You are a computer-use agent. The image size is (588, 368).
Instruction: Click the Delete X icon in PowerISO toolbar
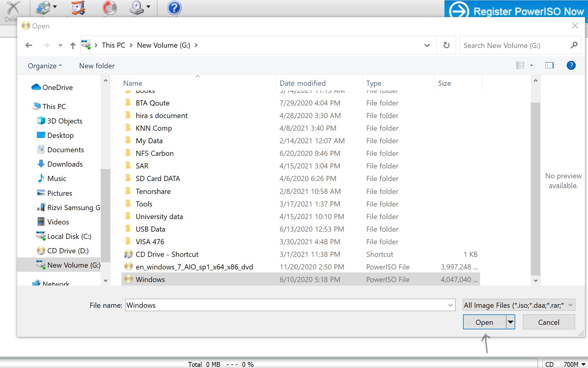13,8
